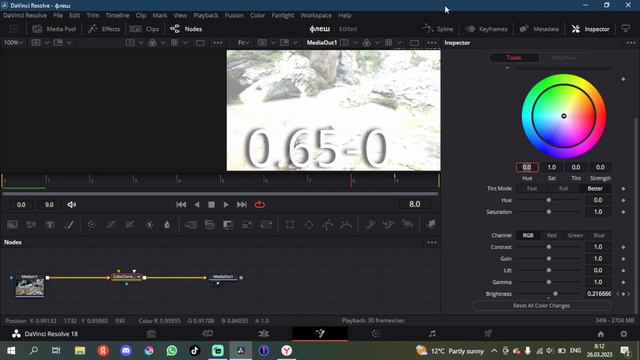Select the ColorCorrector node
Image resolution: width=640 pixels, height=360 pixels.
(127, 277)
